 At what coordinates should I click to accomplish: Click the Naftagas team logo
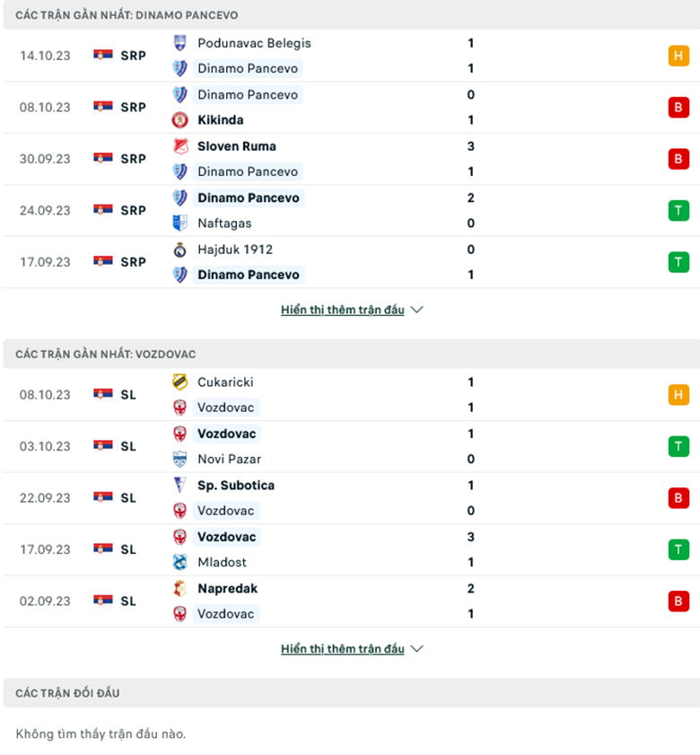point(180,224)
